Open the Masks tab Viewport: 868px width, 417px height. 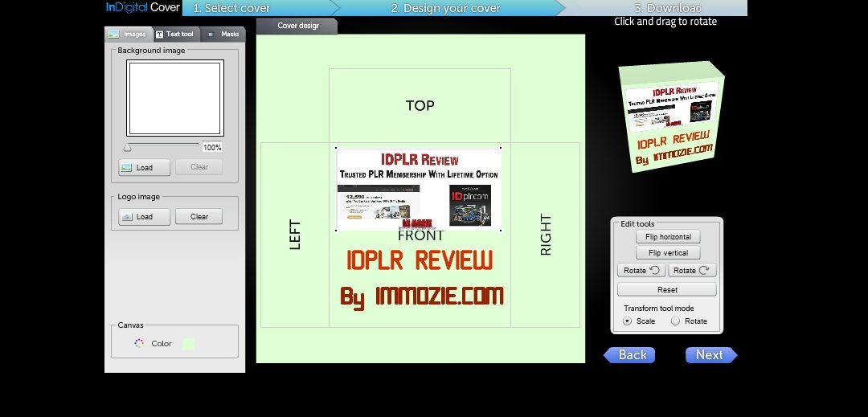(x=223, y=35)
